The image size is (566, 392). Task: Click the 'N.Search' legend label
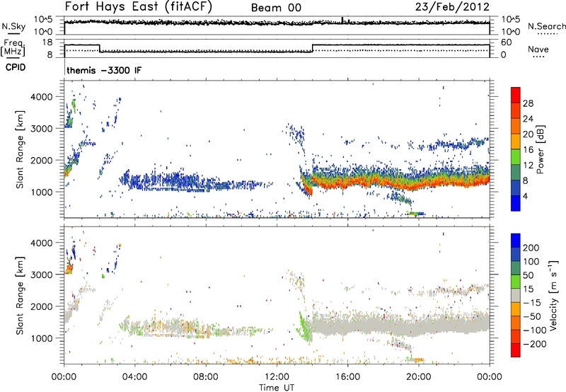(547, 26)
